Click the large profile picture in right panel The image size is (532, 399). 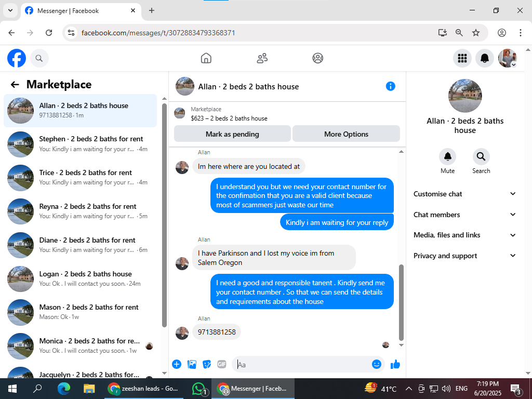465,96
